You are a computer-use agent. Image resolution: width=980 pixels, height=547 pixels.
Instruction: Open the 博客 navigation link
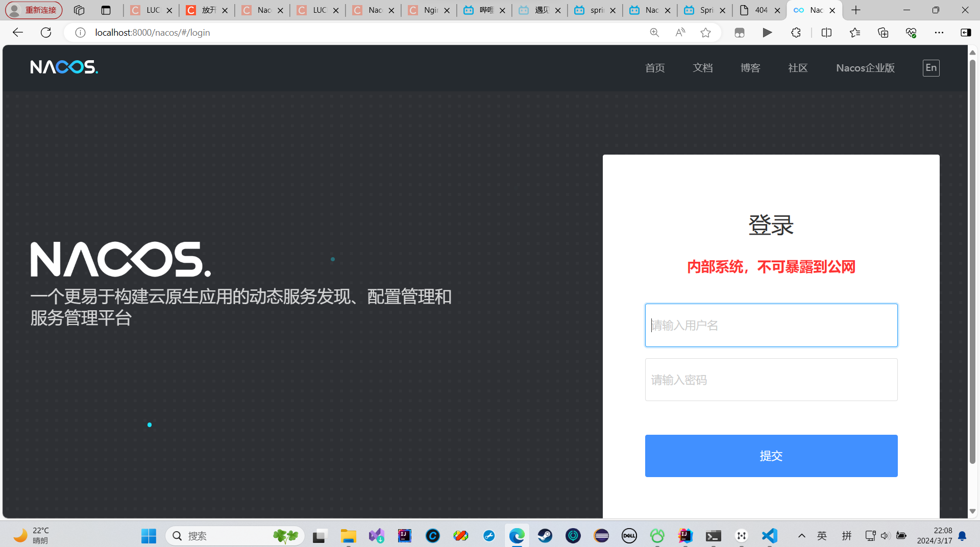coord(750,68)
